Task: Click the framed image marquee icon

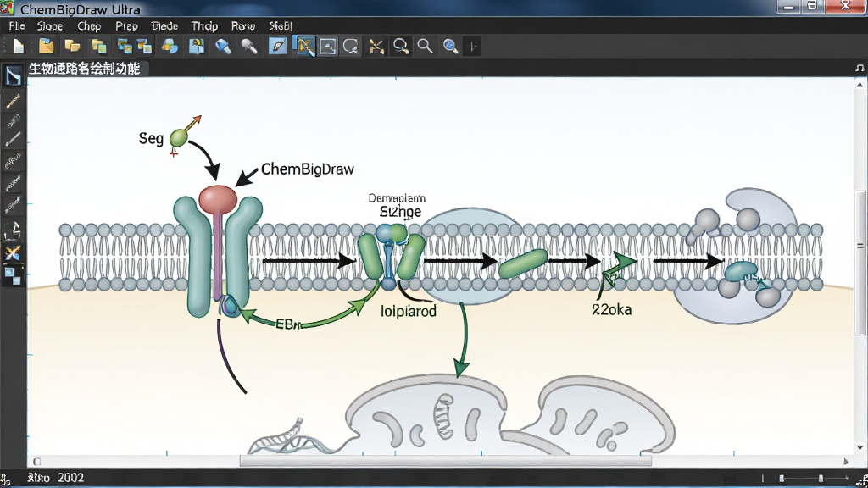Action: (328, 47)
